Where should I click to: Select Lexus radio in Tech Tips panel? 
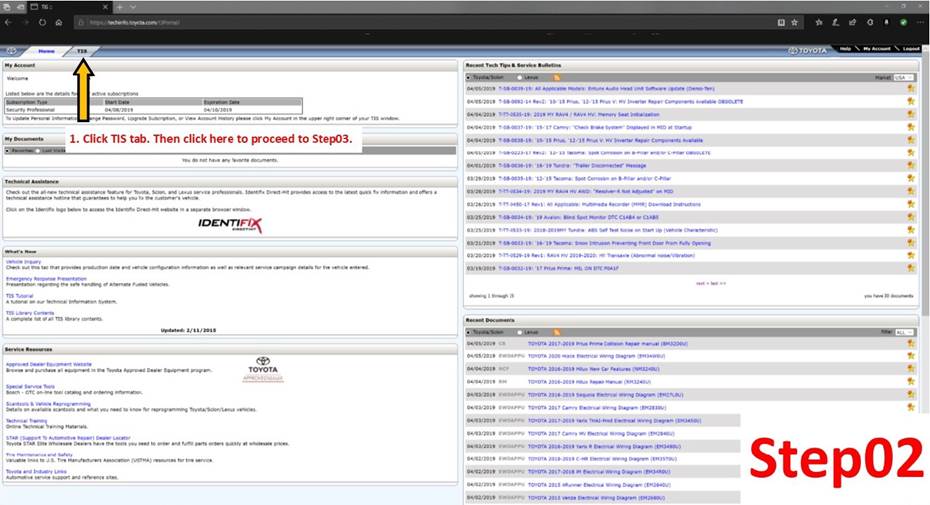coord(520,78)
